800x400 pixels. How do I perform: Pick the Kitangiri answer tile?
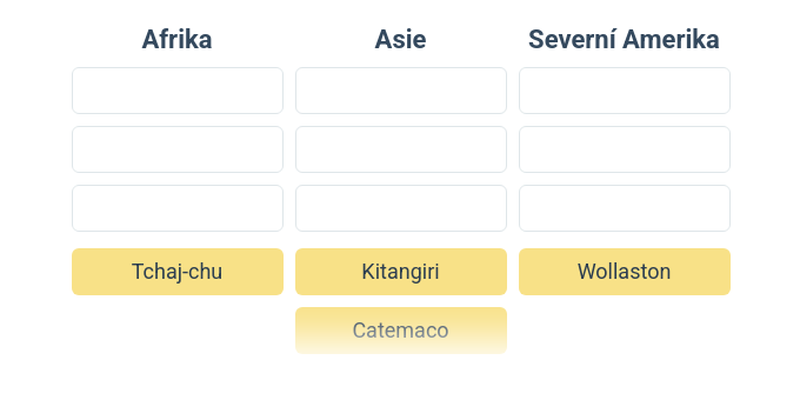point(400,272)
